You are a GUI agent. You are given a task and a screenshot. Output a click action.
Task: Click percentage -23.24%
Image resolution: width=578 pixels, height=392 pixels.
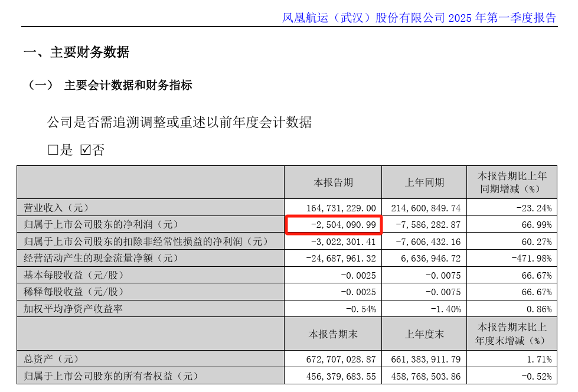pyautogui.click(x=534, y=208)
